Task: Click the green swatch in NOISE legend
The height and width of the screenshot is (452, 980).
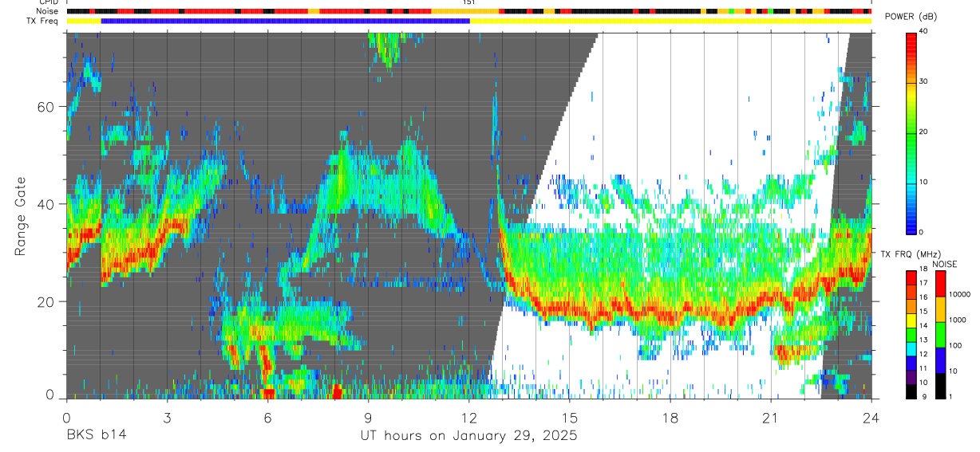Action: [940, 334]
